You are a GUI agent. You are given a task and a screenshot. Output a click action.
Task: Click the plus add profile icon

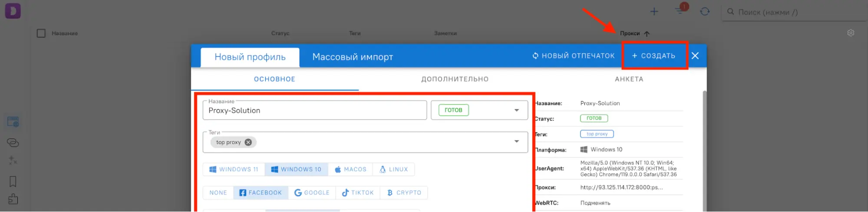click(654, 12)
